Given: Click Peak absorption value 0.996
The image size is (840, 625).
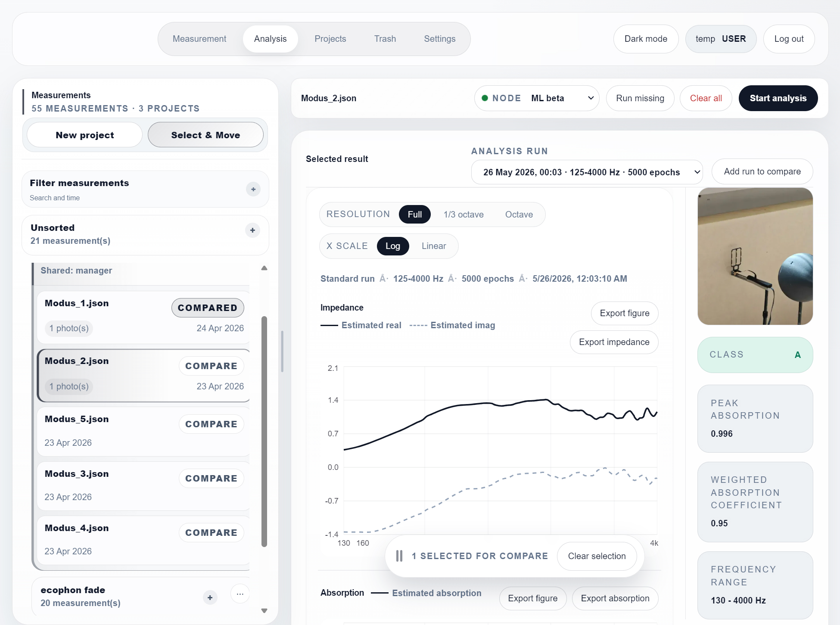Looking at the screenshot, I should tap(722, 434).
